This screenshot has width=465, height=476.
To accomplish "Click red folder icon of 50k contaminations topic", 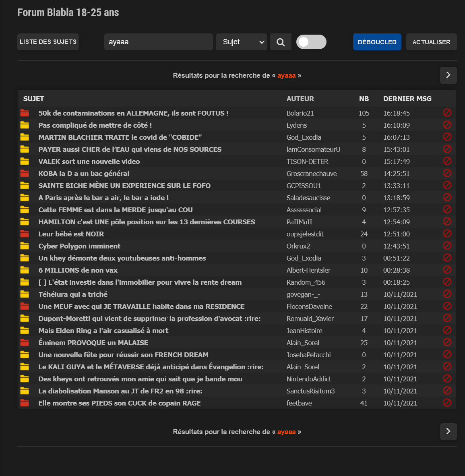I will (25, 113).
